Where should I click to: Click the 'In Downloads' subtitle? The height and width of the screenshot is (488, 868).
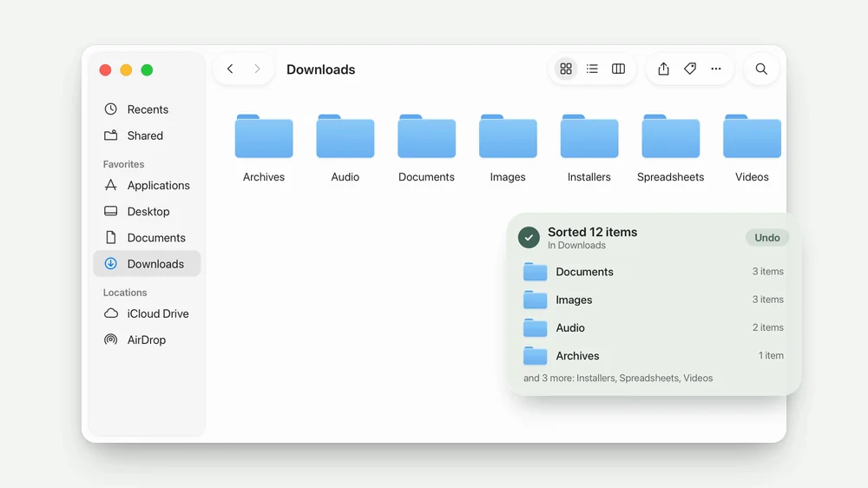[576, 245]
